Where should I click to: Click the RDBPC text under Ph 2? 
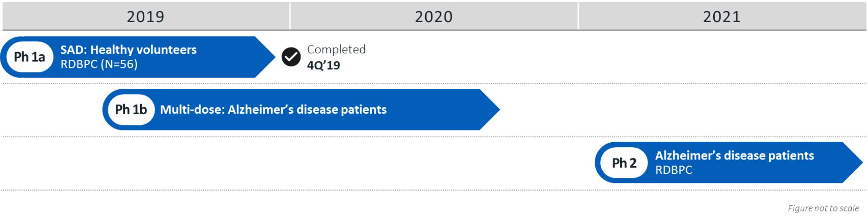(673, 170)
